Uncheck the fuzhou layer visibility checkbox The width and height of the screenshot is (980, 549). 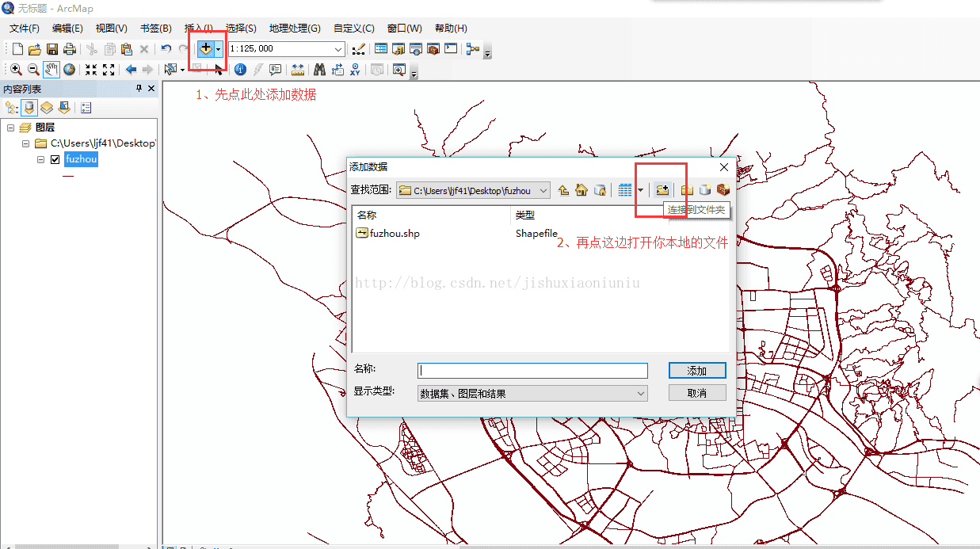click(x=55, y=159)
